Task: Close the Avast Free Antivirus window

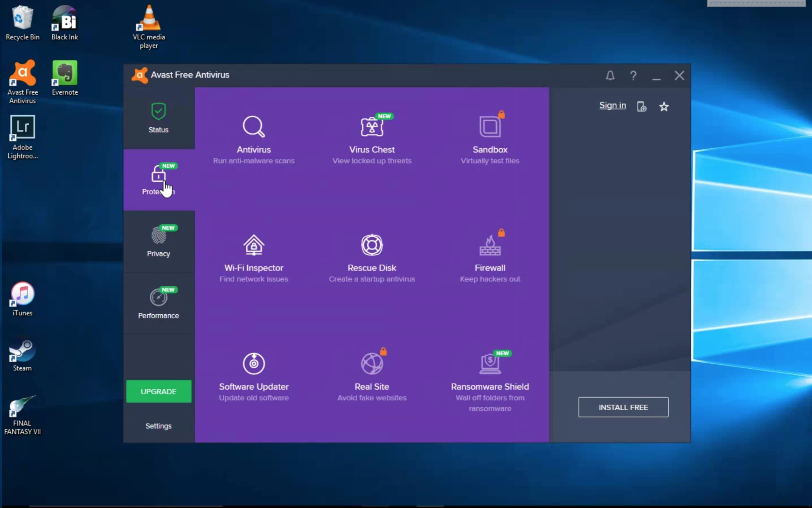Action: coord(679,76)
